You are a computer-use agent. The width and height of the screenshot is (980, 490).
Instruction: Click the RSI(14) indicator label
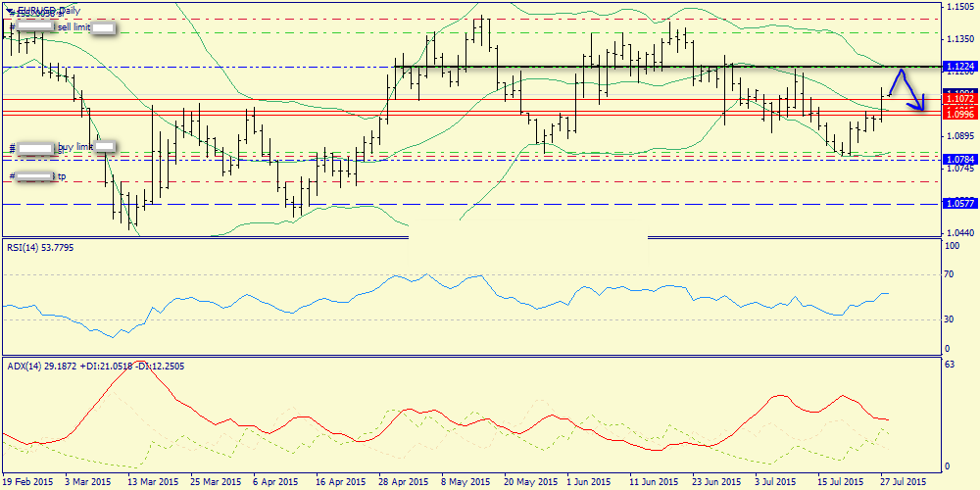pos(39,247)
